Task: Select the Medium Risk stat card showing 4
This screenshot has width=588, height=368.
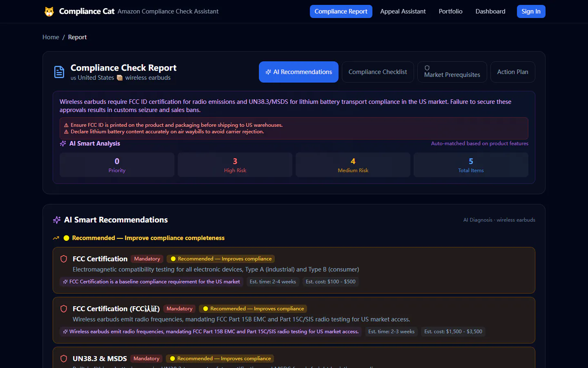Action: 353,165
